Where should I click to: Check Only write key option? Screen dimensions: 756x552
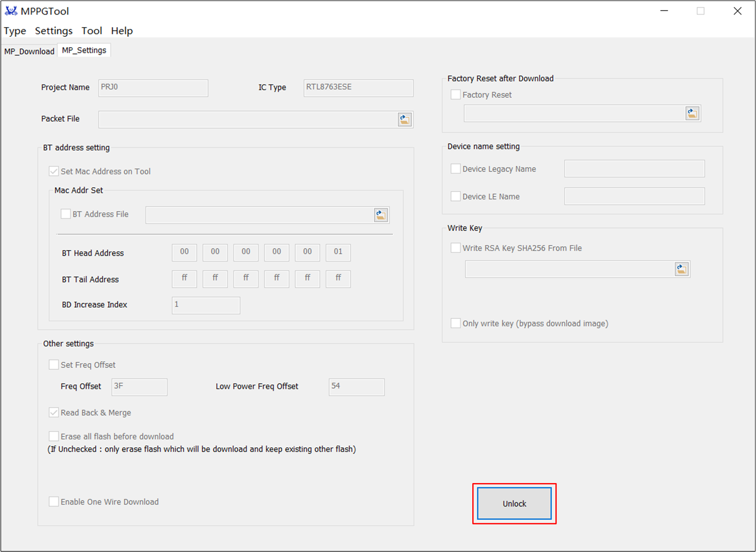click(x=456, y=323)
